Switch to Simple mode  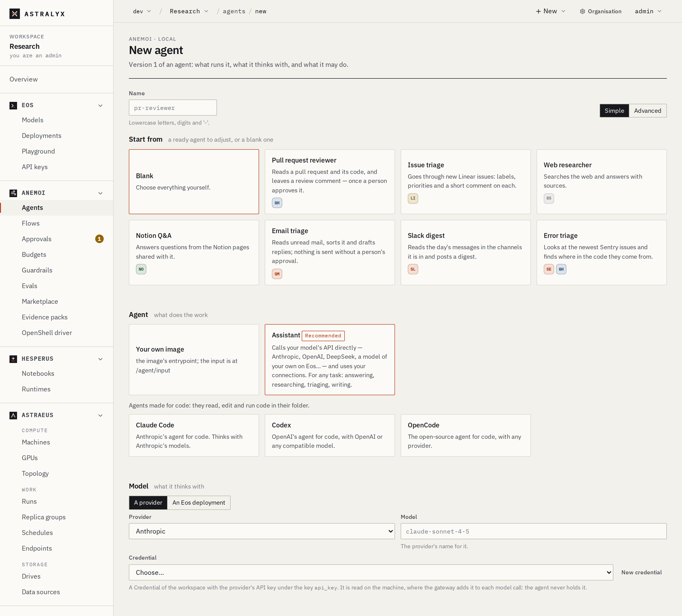pyautogui.click(x=614, y=111)
